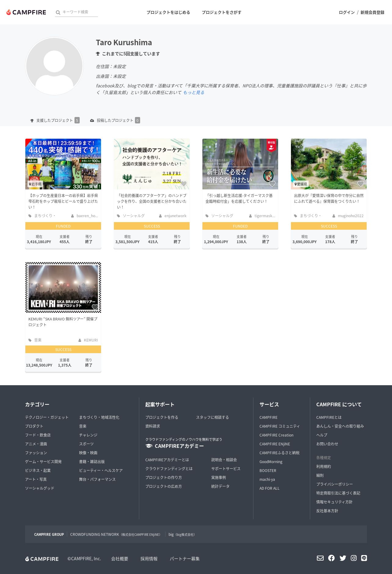Open the 社会的養護アフターケア project thumbnail
The width and height of the screenshot is (392, 574).
152,164
